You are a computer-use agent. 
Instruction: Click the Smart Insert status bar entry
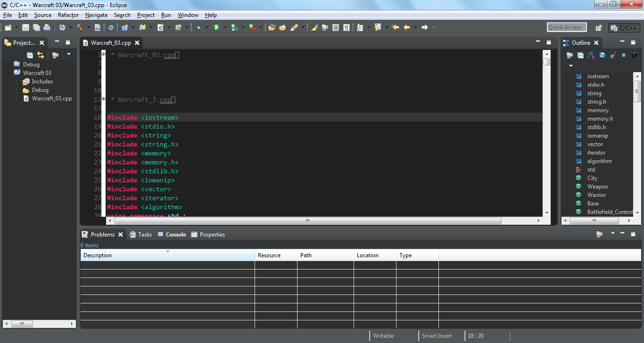point(437,336)
